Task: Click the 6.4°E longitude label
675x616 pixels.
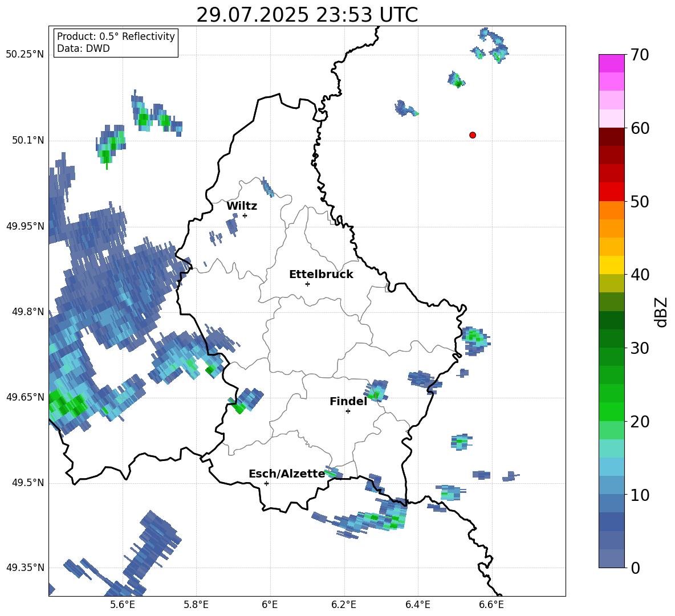Action: (x=418, y=605)
